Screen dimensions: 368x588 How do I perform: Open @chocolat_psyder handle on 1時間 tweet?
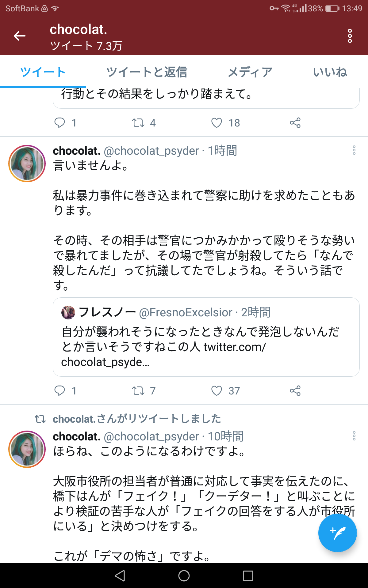click(151, 151)
